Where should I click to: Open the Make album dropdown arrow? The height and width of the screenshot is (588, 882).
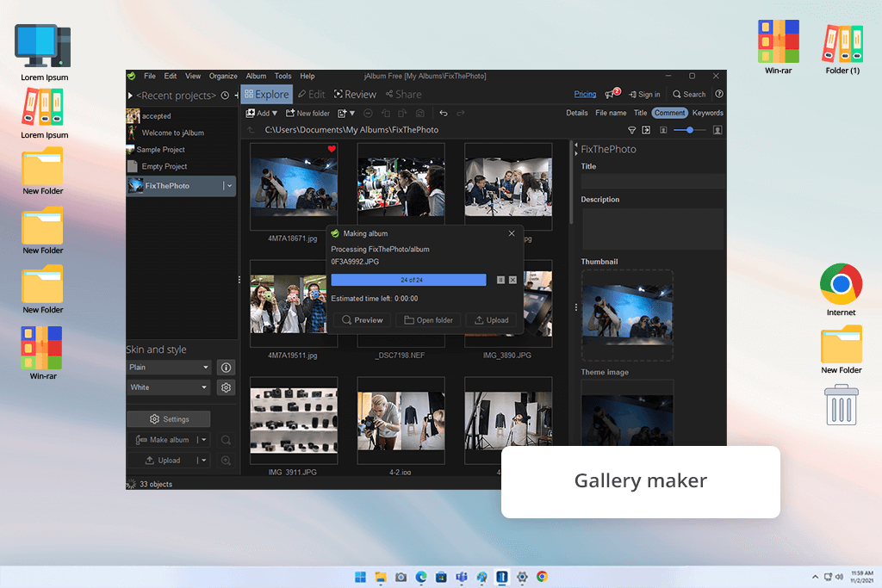(204, 440)
